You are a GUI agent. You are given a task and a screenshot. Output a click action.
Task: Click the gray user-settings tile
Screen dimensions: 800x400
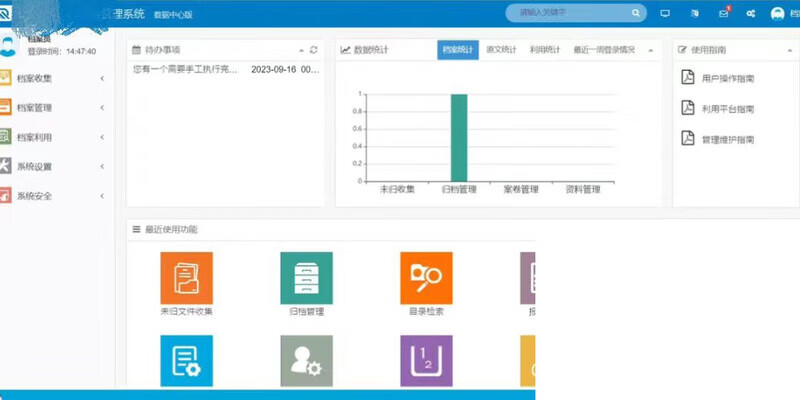tap(306, 361)
